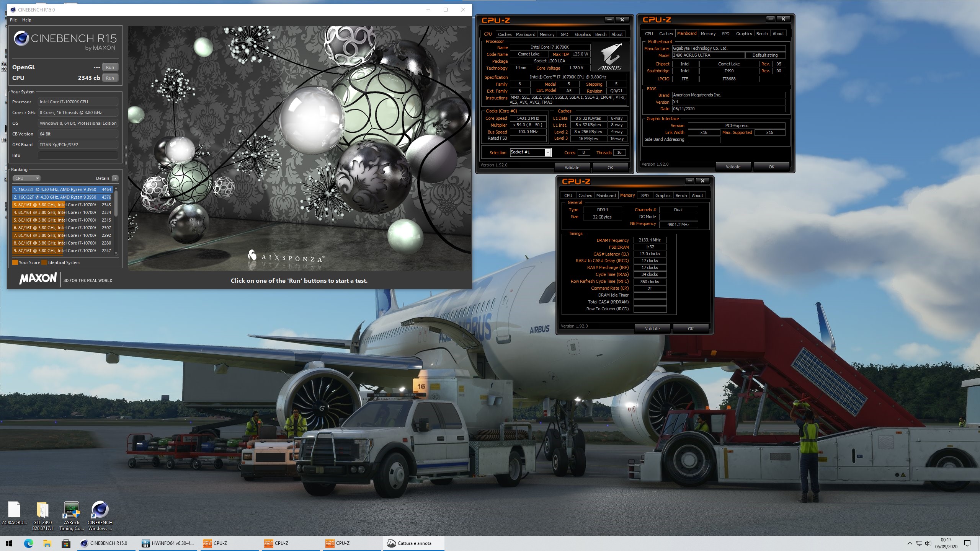Click OK in CPU-Z Memory window

tap(691, 329)
